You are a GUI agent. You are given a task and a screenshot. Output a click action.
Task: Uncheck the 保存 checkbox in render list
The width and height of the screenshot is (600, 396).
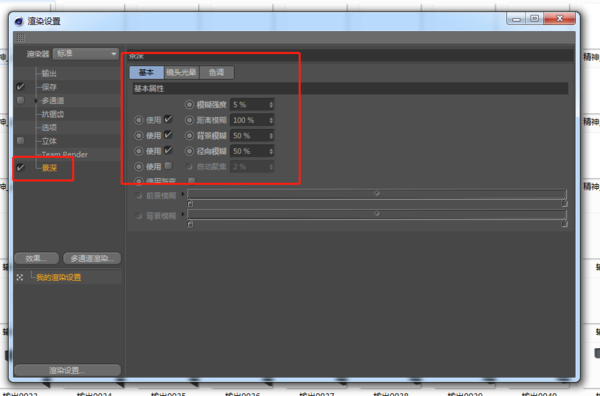pos(21,87)
